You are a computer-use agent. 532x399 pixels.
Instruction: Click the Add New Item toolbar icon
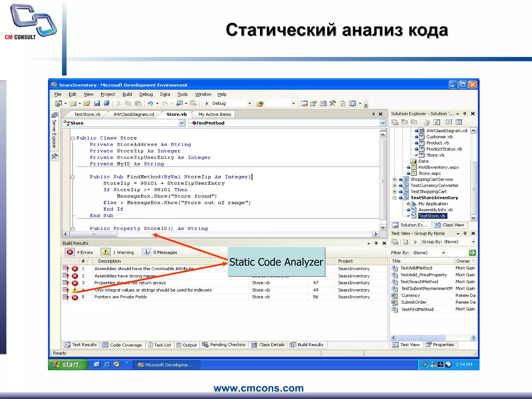tap(73, 103)
